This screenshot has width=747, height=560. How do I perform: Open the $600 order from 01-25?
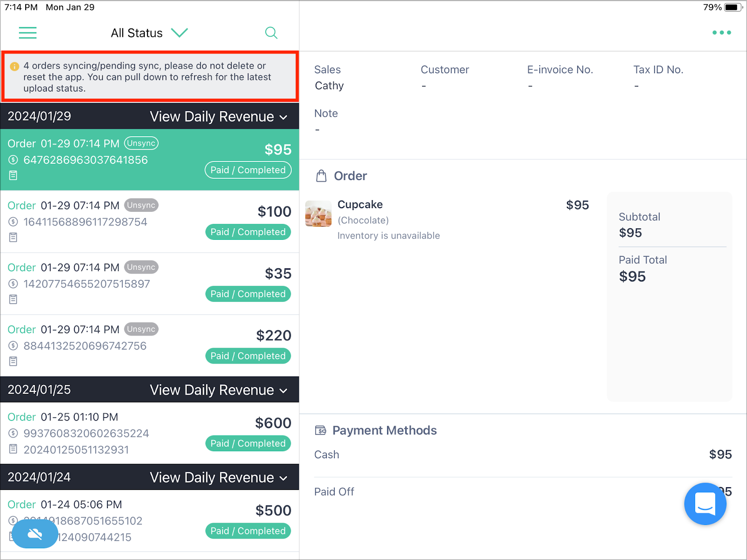coord(149,433)
